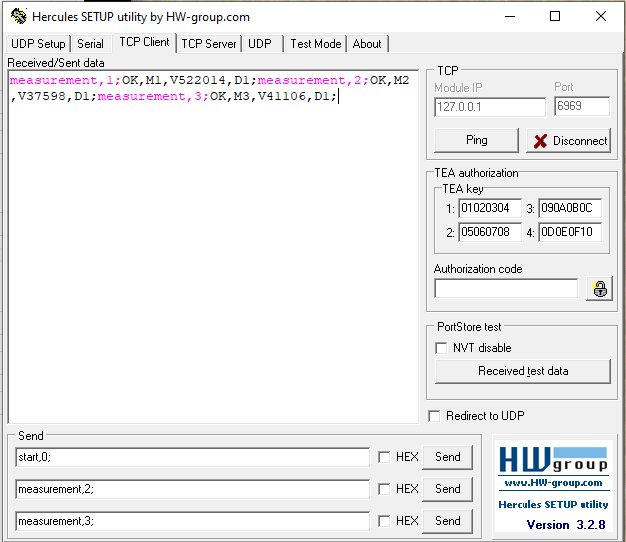Viewport: 626px width, 542px height.
Task: Tick the HEX checkbox next to measurement,3;
Action: [384, 521]
